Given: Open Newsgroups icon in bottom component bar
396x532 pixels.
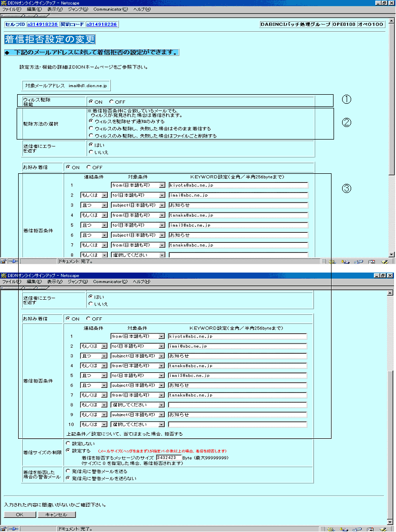Looking at the screenshot, I should [358, 529].
